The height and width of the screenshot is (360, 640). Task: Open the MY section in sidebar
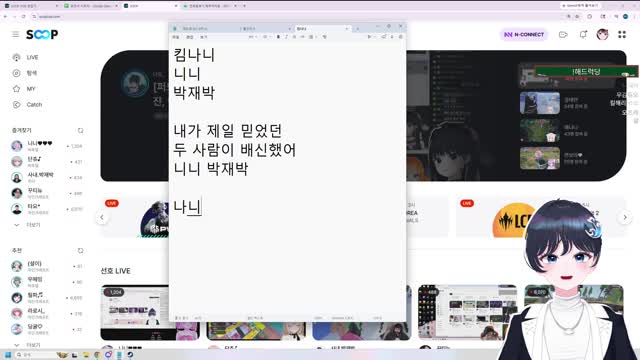(x=24, y=89)
